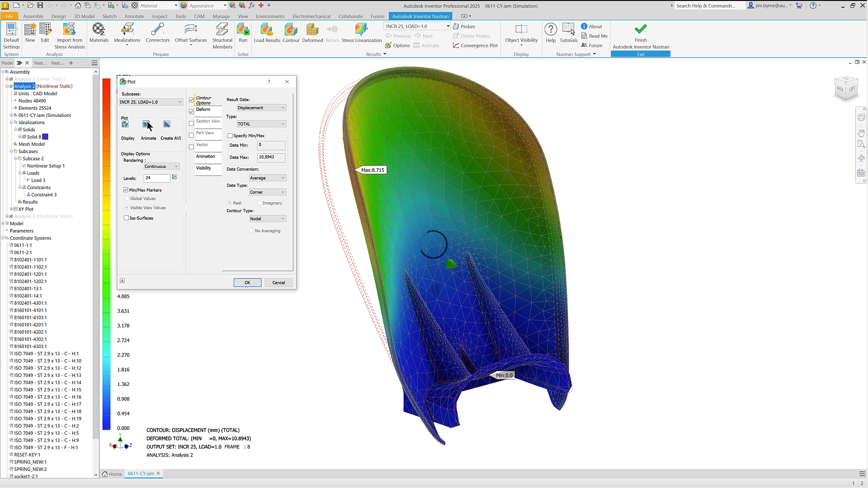This screenshot has width=868, height=488.
Task: Open Object Visibility tool
Action: click(521, 29)
